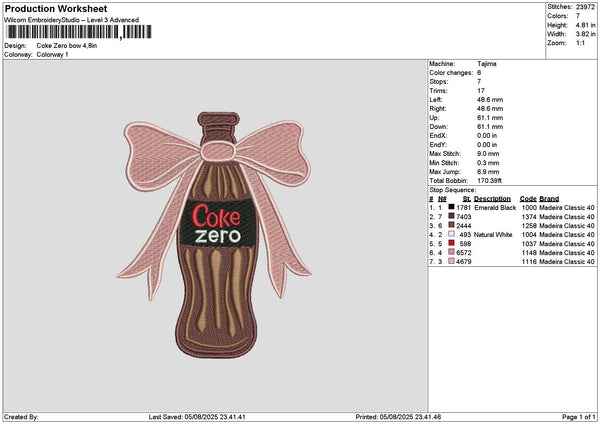Select 'Last Saved: 05/08/2025 23.41.41' footer text
The width and height of the screenshot is (600, 424).
tap(197, 417)
